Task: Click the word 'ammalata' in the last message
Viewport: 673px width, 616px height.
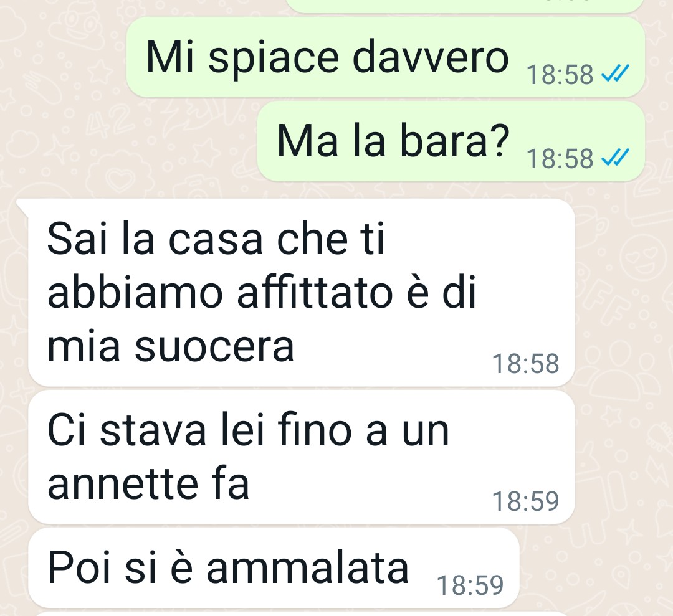Action: pos(307,568)
